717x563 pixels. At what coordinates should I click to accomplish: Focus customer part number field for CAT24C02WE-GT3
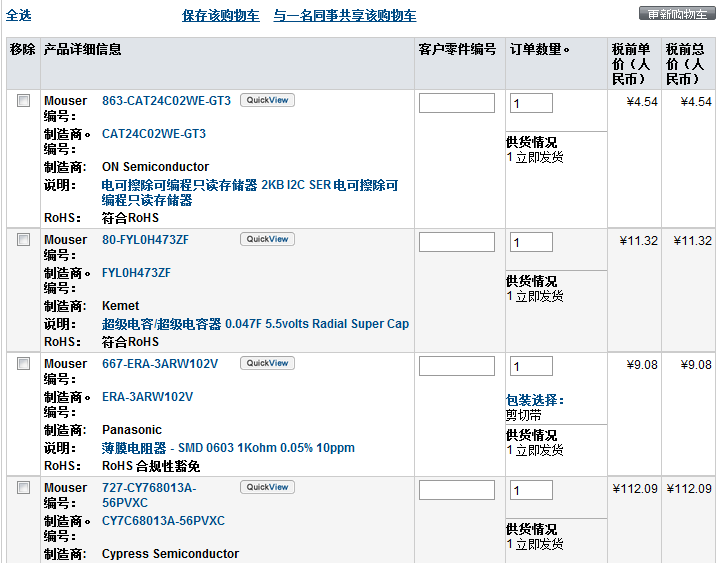click(x=457, y=103)
